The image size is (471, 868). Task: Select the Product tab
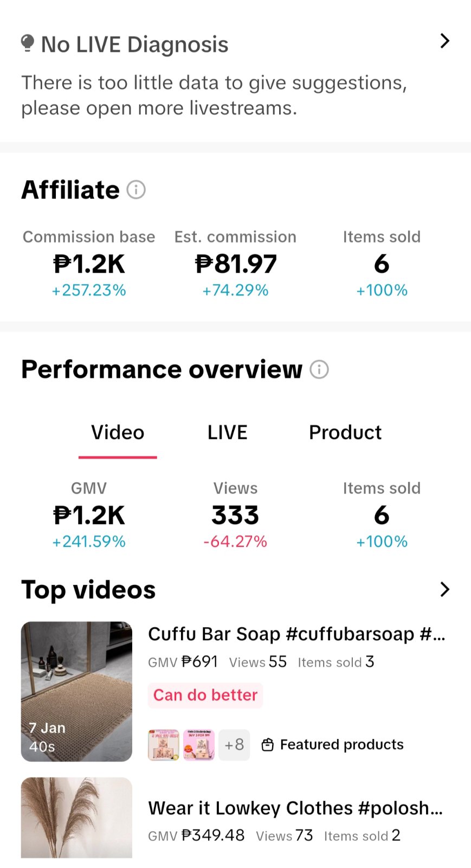[x=345, y=432]
